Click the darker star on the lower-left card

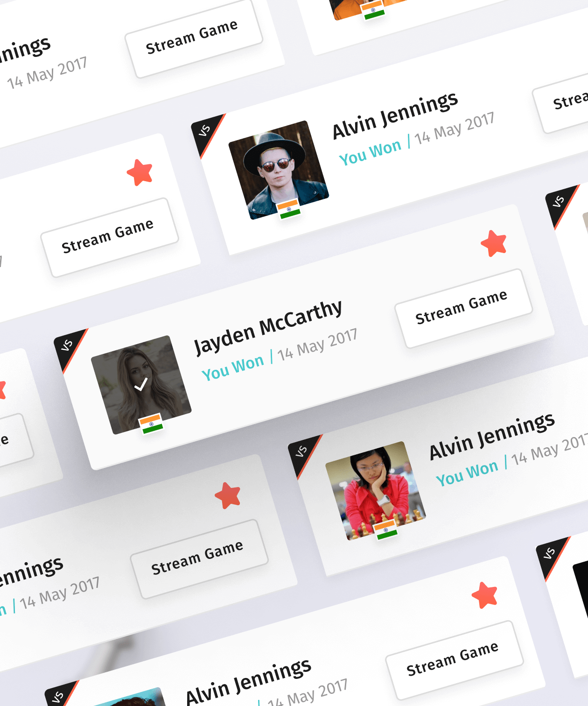point(228,495)
